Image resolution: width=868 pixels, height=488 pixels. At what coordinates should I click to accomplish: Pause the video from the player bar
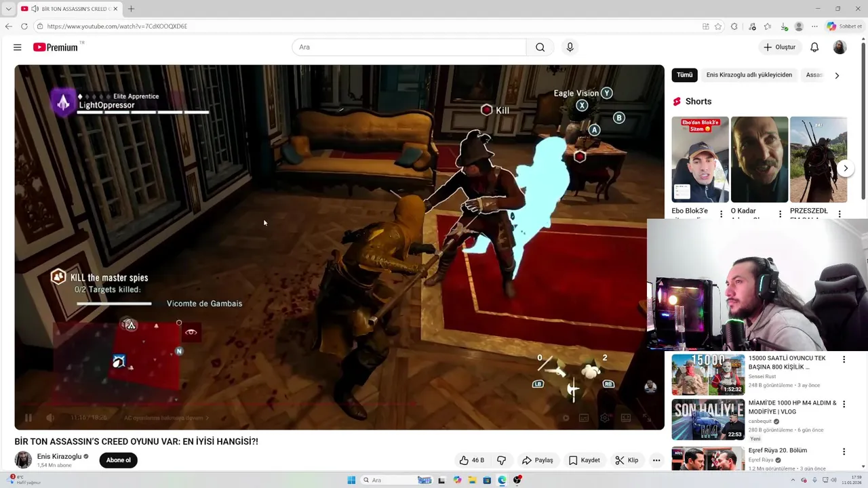coord(28,418)
